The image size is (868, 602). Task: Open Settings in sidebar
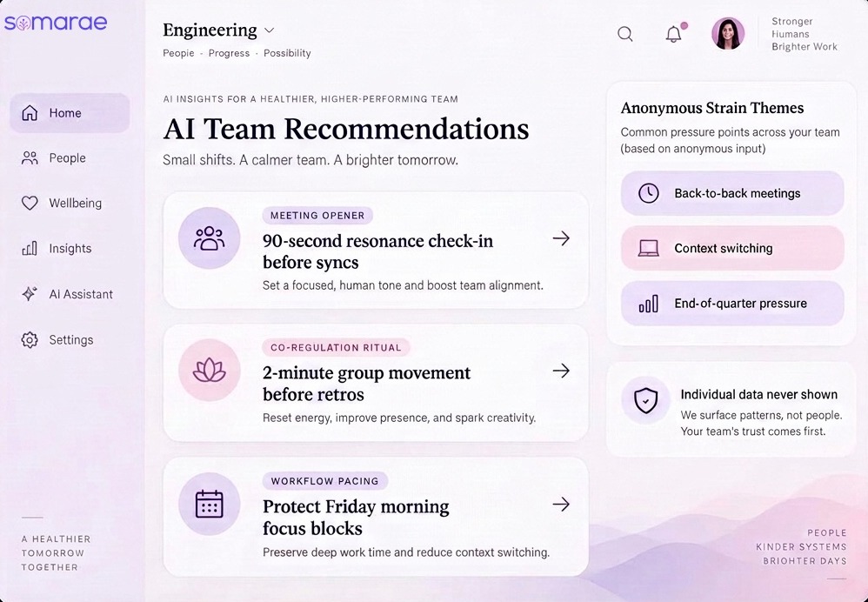(70, 339)
